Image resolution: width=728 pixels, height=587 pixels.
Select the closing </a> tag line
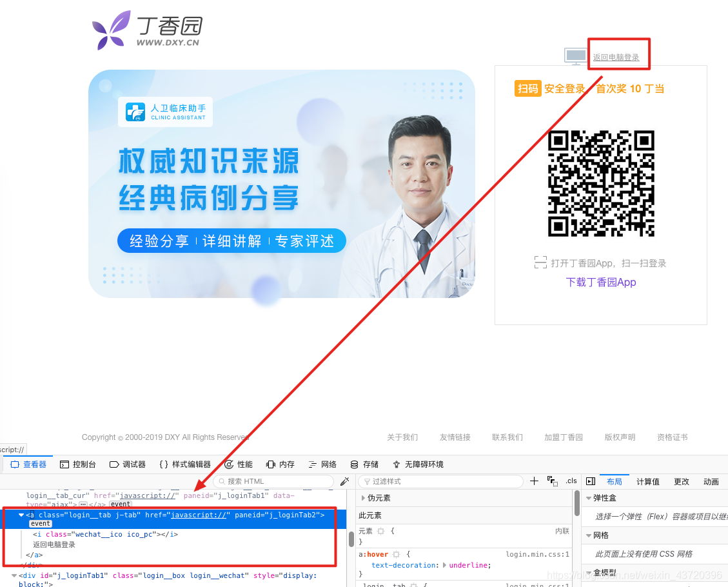pos(34,555)
